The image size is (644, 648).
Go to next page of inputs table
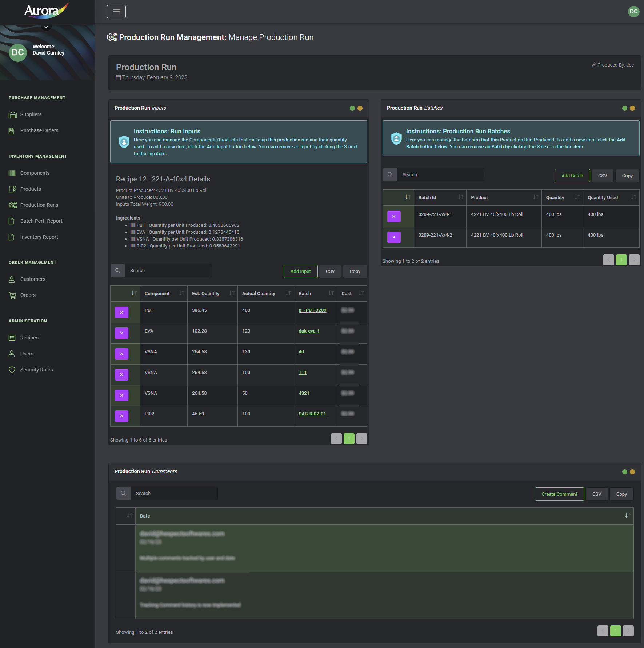[362, 439]
